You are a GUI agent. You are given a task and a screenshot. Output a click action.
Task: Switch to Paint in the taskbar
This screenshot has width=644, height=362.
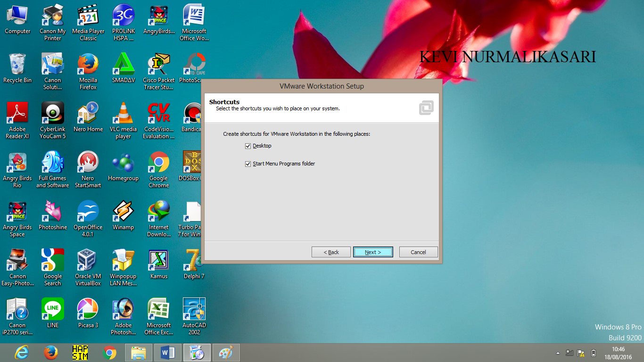[x=226, y=353]
